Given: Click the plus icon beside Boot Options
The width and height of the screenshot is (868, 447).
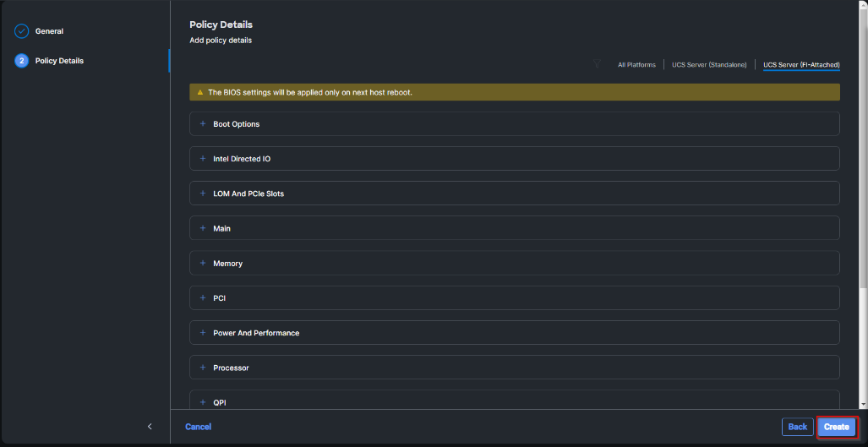Looking at the screenshot, I should pyautogui.click(x=203, y=124).
